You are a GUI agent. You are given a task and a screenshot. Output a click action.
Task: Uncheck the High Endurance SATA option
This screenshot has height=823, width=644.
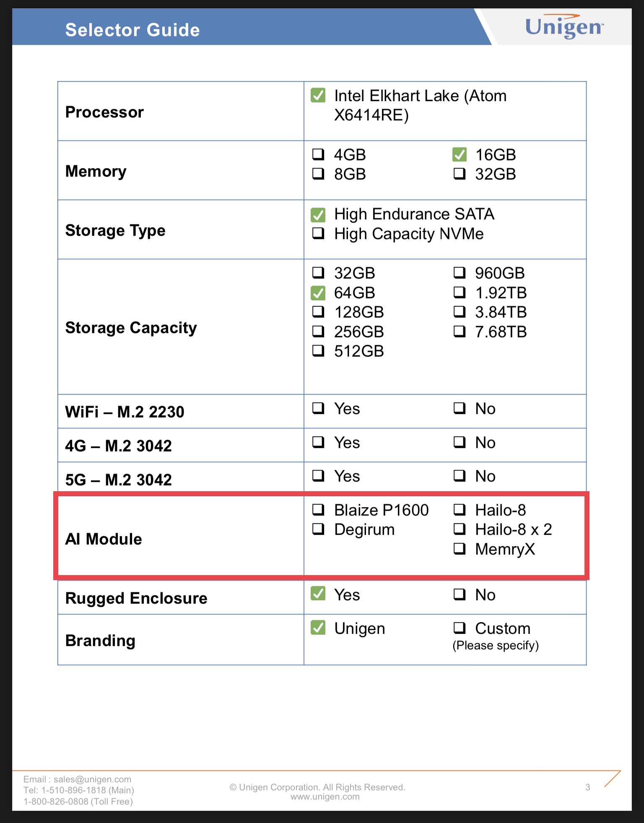(x=318, y=215)
